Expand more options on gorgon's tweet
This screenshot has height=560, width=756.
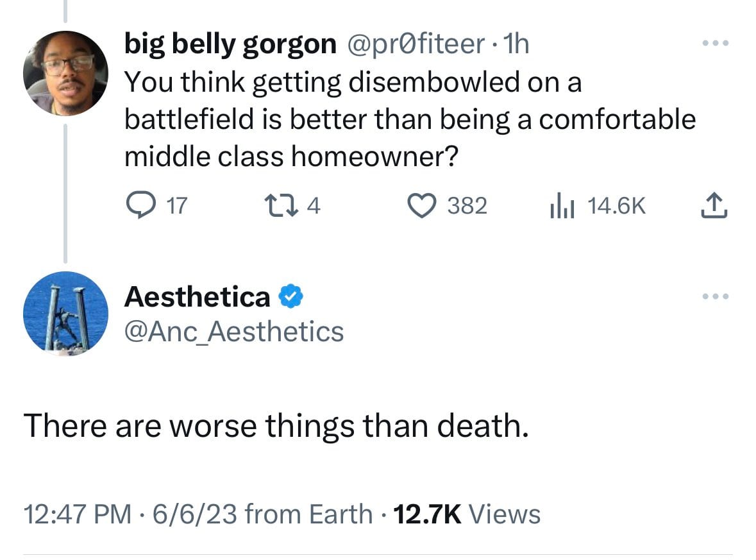pyautogui.click(x=716, y=44)
